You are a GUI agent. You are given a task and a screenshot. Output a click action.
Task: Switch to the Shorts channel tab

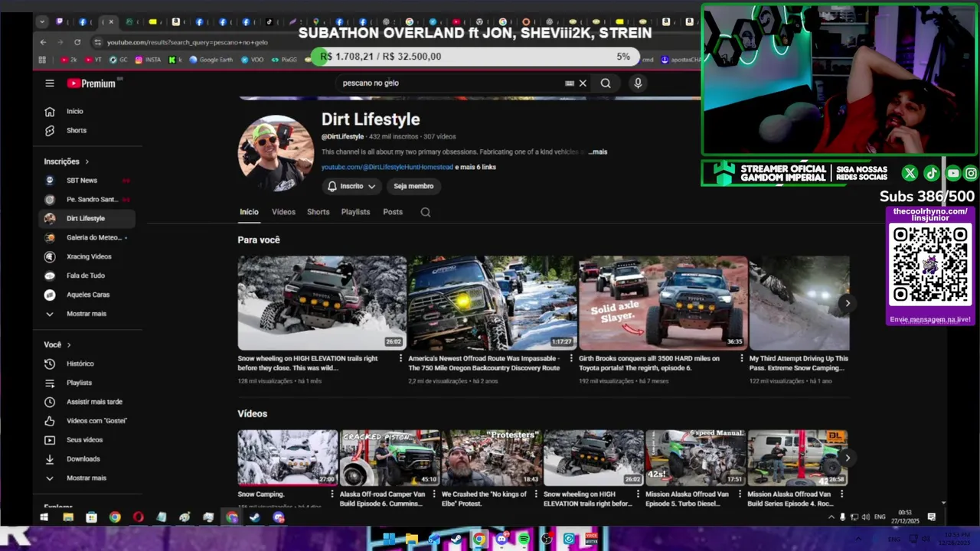(x=318, y=212)
